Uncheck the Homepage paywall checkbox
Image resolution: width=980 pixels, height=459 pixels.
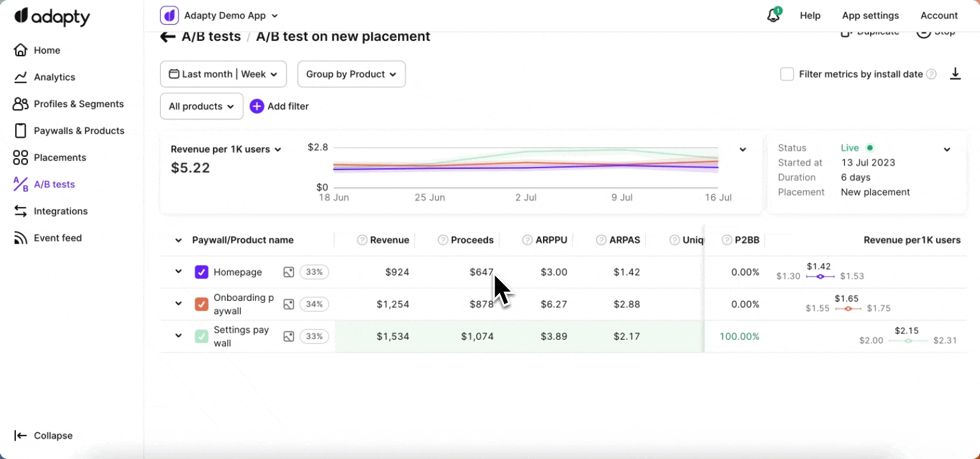coord(202,272)
